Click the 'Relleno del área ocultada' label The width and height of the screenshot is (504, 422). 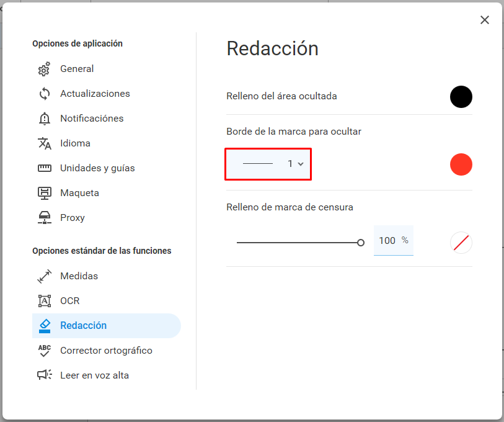click(281, 96)
